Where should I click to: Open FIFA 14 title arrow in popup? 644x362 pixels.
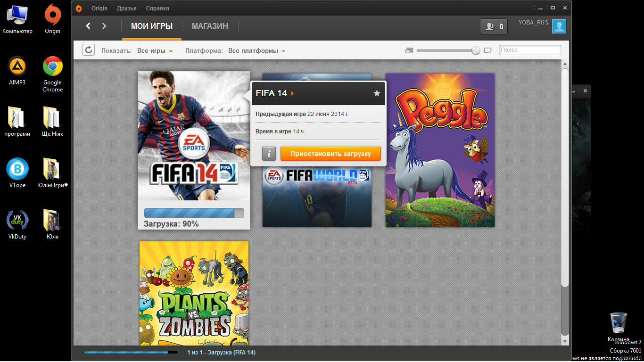coord(292,93)
